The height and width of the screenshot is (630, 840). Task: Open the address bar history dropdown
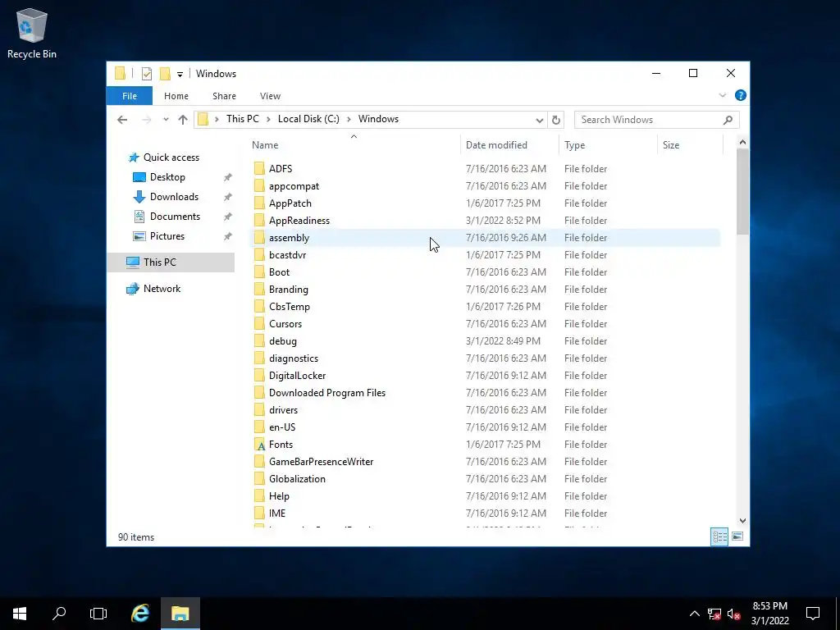tap(540, 120)
